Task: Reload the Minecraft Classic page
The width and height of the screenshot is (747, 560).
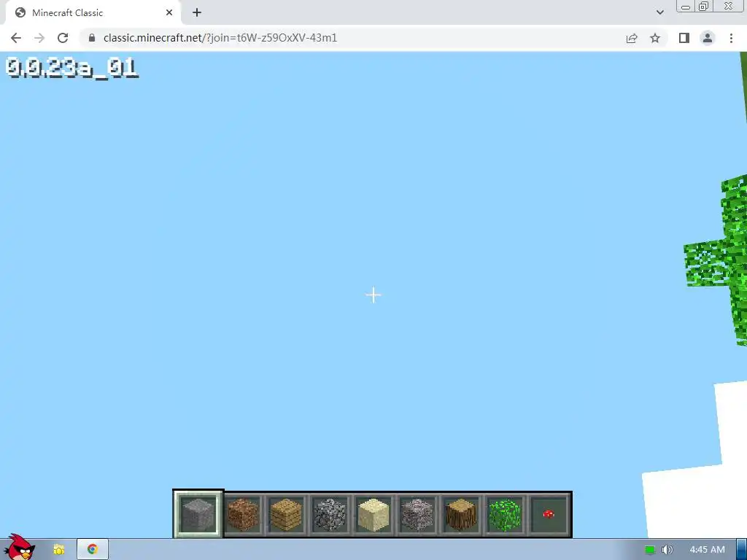Action: [63, 38]
